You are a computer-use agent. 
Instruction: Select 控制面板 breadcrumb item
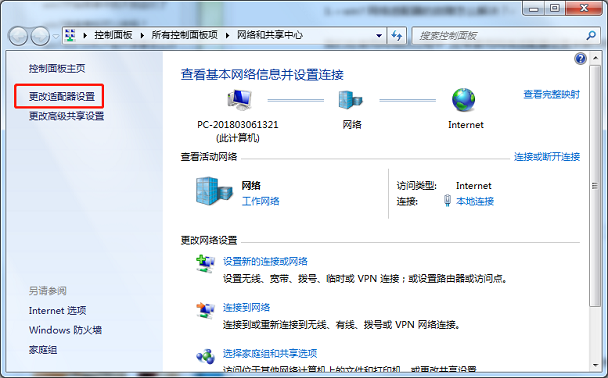coord(113,35)
